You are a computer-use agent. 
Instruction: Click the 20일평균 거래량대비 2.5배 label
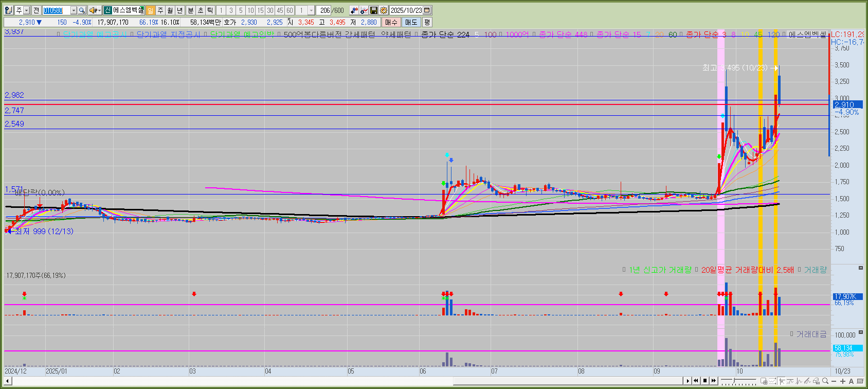coord(748,270)
